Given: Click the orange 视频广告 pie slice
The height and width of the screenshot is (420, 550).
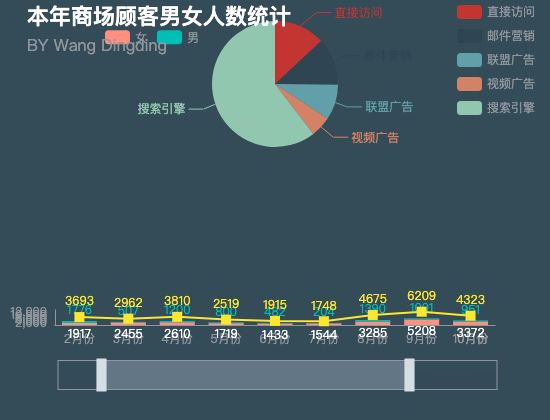Looking at the screenshot, I should click(x=309, y=116).
